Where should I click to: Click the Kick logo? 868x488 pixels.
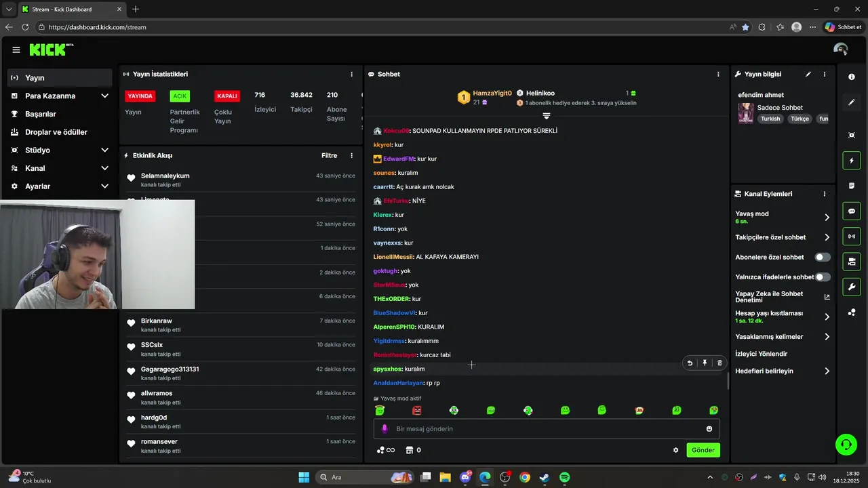pos(51,49)
